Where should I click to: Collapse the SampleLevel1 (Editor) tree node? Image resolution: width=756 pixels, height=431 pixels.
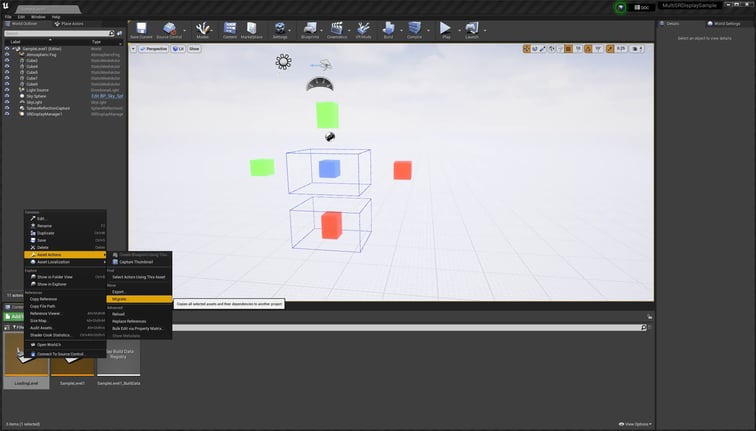click(14, 49)
